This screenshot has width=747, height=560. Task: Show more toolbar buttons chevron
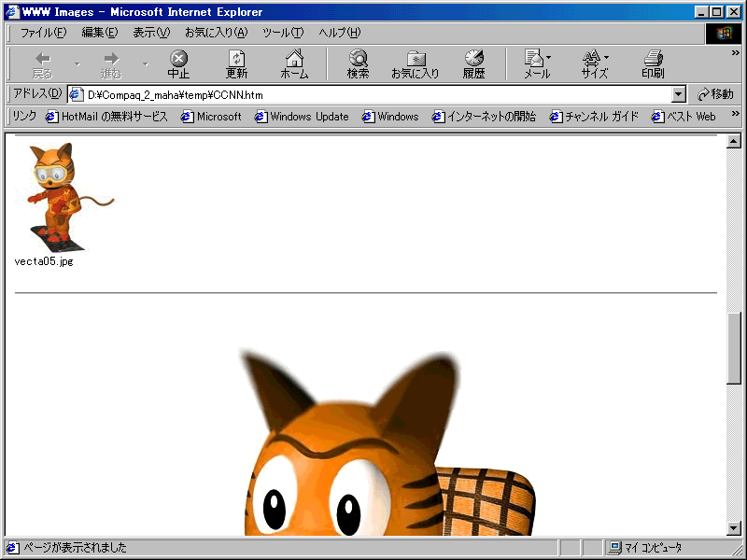pyautogui.click(x=735, y=53)
